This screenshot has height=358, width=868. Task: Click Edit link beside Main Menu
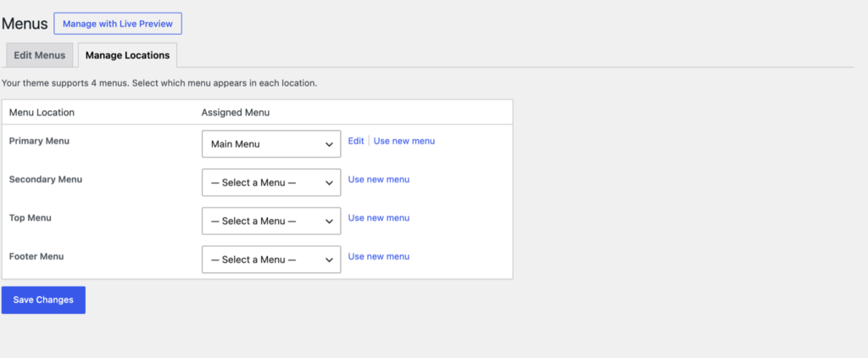(x=356, y=141)
